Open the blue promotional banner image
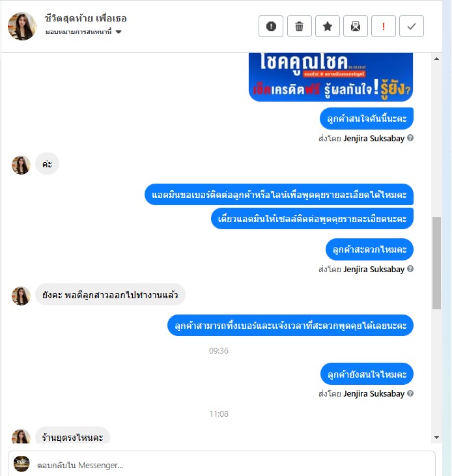The image size is (452, 476). [x=331, y=77]
